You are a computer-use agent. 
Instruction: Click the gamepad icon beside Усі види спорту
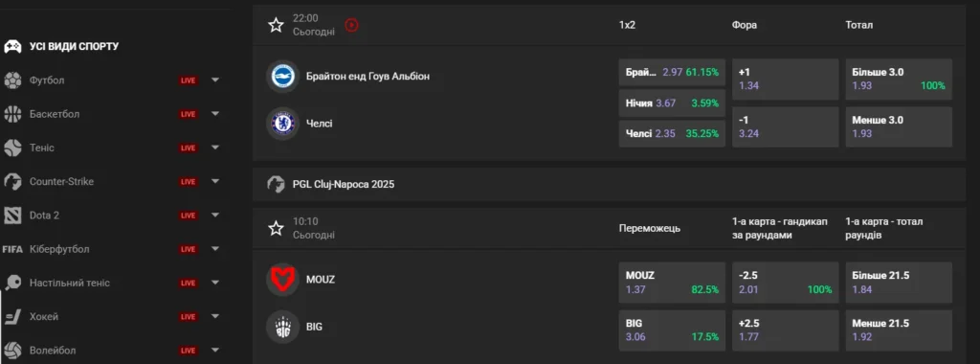[12, 46]
